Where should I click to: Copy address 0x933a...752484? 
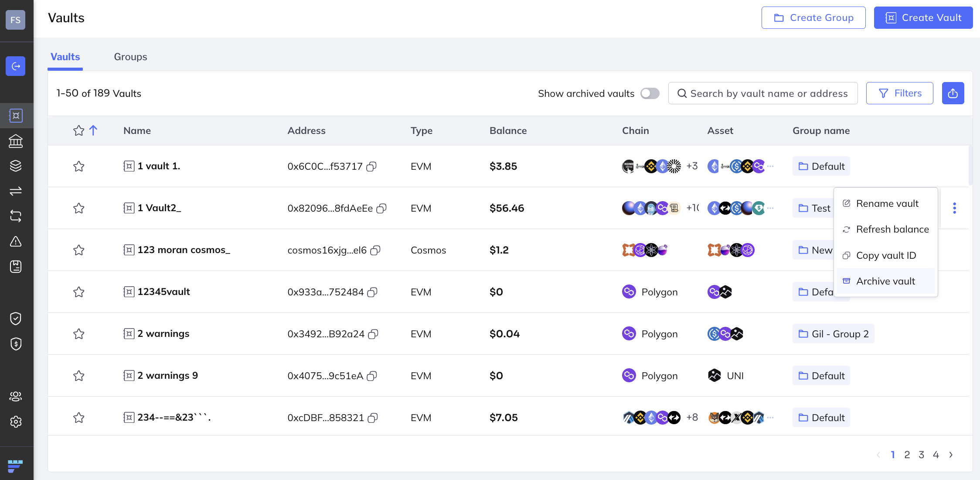pos(372,292)
